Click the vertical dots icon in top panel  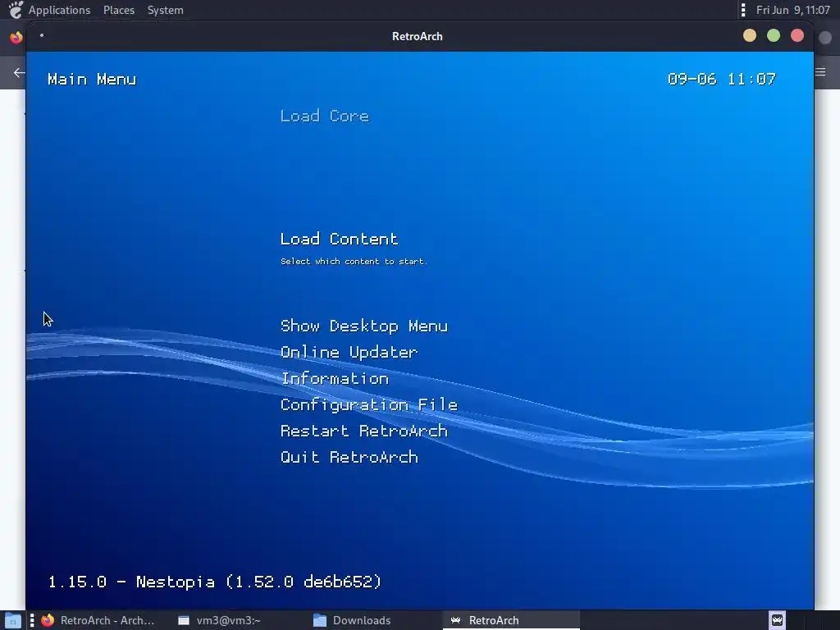[743, 10]
